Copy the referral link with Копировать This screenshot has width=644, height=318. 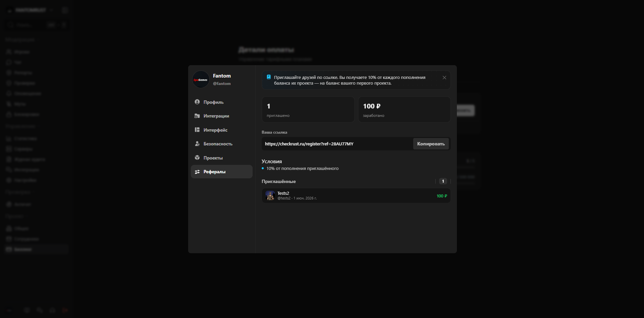click(431, 144)
